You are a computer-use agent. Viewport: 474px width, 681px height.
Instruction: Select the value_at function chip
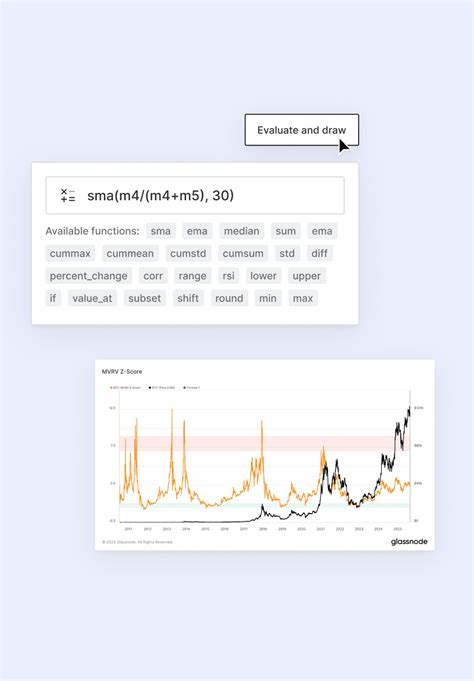click(92, 298)
